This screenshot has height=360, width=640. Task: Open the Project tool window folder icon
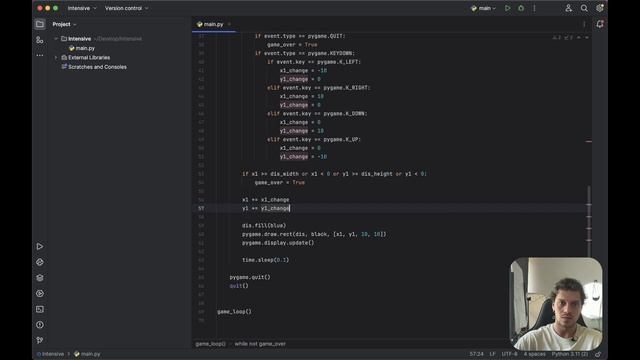pos(40,24)
